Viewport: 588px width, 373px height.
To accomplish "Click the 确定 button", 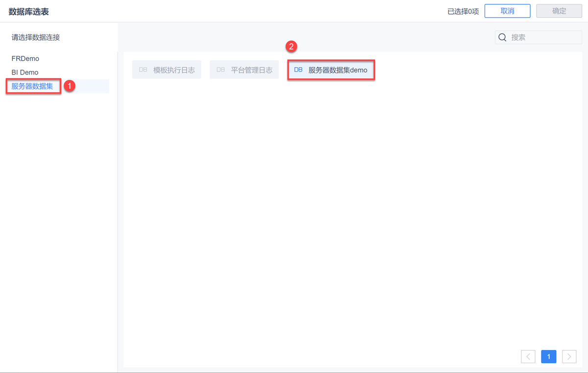I will [x=559, y=11].
